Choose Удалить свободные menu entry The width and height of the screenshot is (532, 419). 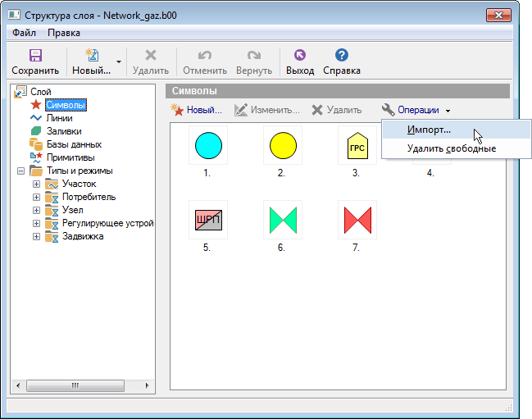click(x=451, y=148)
